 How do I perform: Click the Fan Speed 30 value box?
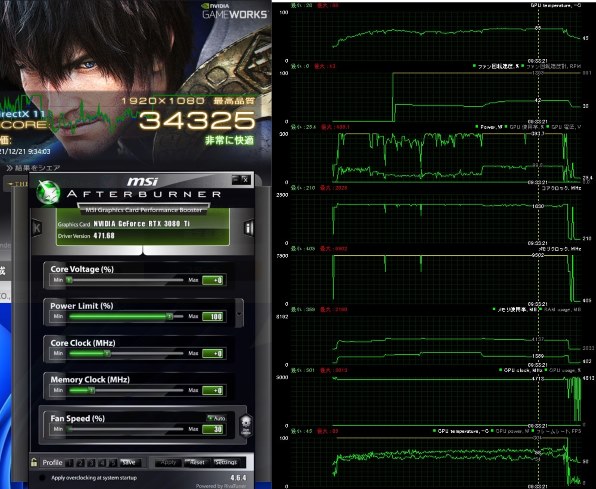coord(212,429)
